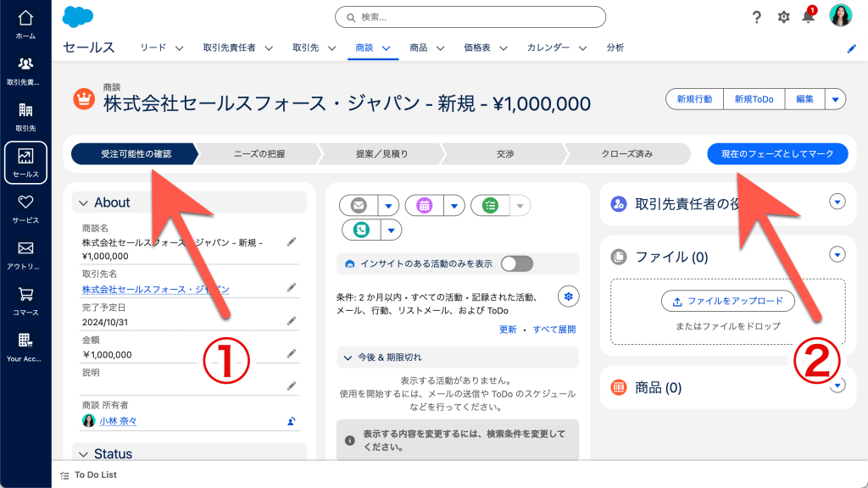The width and height of the screenshot is (868, 488).
Task: Switch to the リード tab
Action: point(153,47)
